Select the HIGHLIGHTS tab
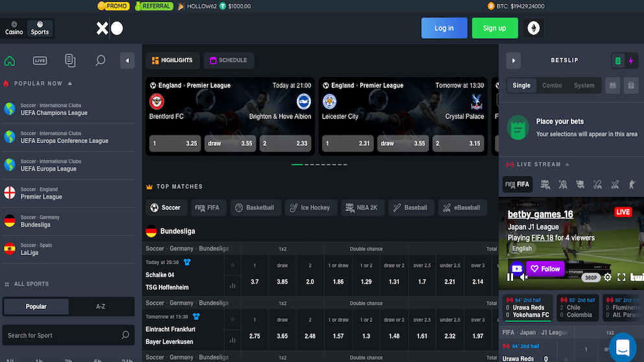The image size is (644, 362). pos(172,60)
